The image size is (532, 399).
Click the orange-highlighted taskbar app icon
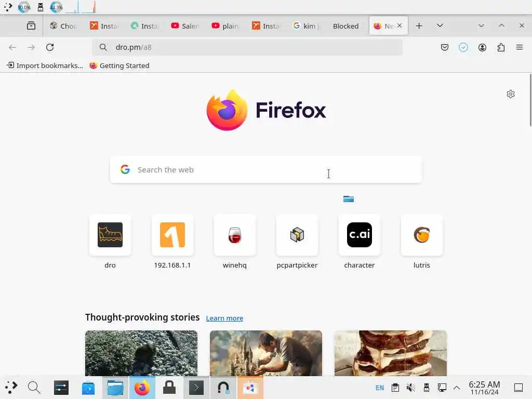point(250,388)
